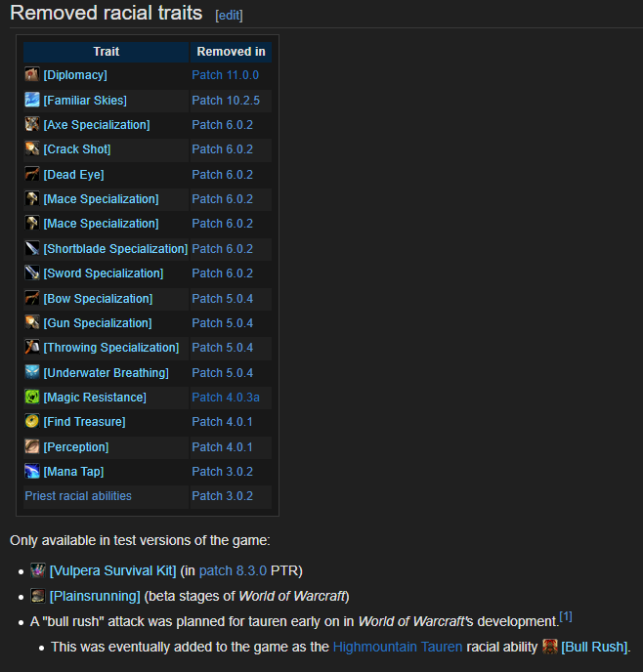Follow the patch 8.3.0 link
The height and width of the screenshot is (672, 643).
(233, 570)
